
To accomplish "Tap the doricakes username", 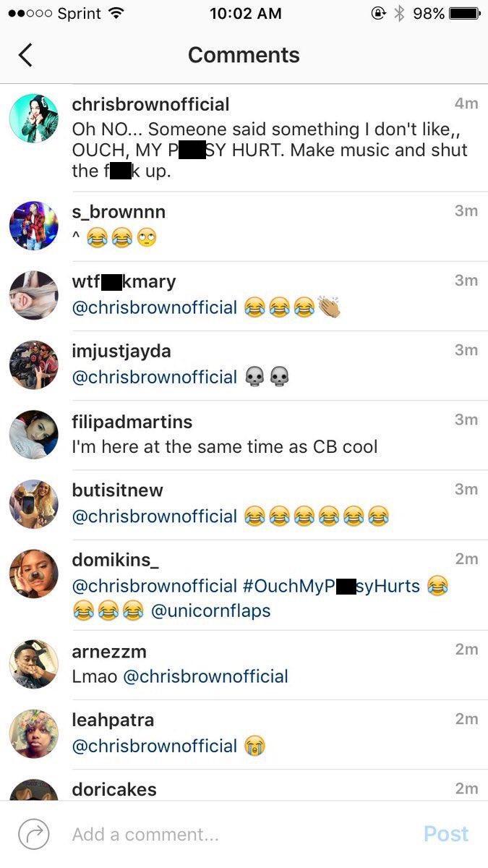I will tap(114, 789).
